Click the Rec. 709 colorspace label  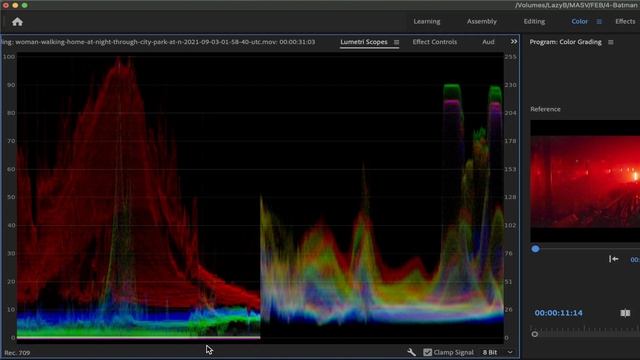(17, 353)
